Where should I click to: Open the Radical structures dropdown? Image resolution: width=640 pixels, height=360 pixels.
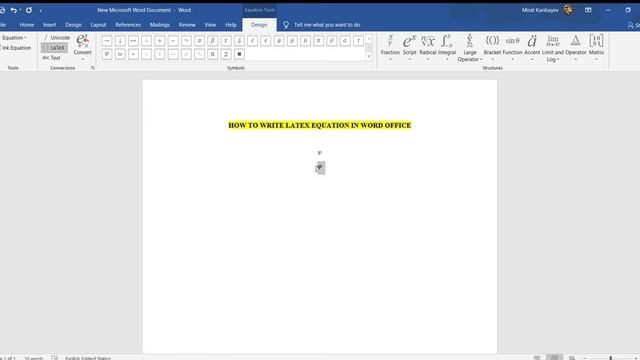(428, 48)
